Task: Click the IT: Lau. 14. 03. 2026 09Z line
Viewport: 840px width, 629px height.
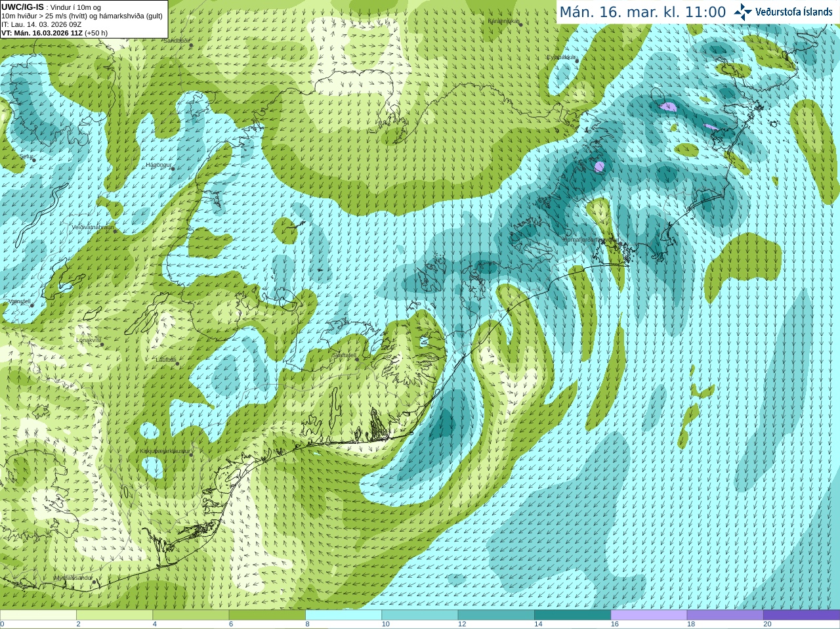Action: pos(41,24)
